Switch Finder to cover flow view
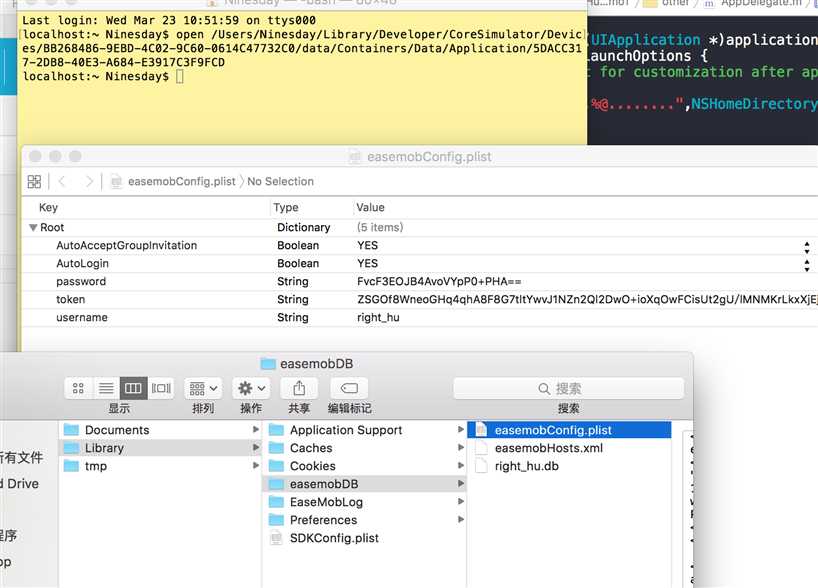 tap(161, 388)
